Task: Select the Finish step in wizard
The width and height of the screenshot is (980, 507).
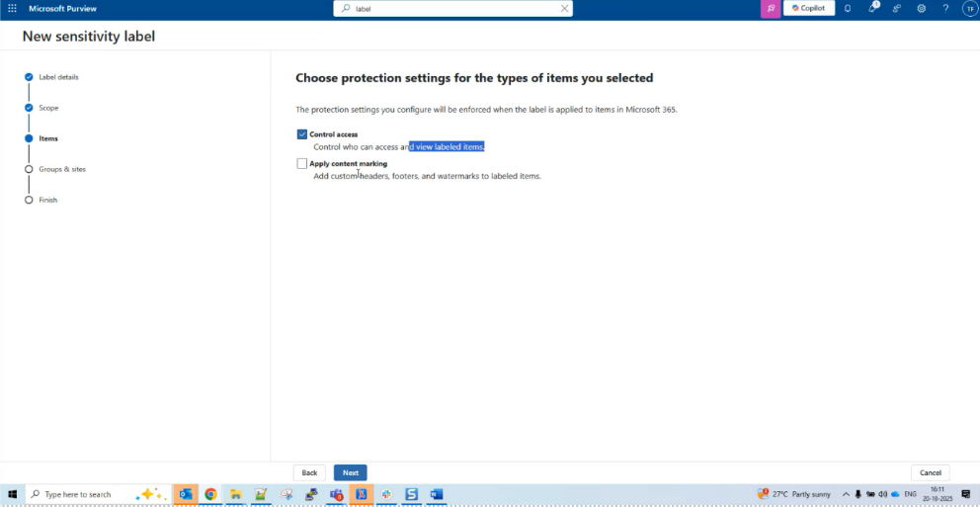Action: tap(47, 200)
